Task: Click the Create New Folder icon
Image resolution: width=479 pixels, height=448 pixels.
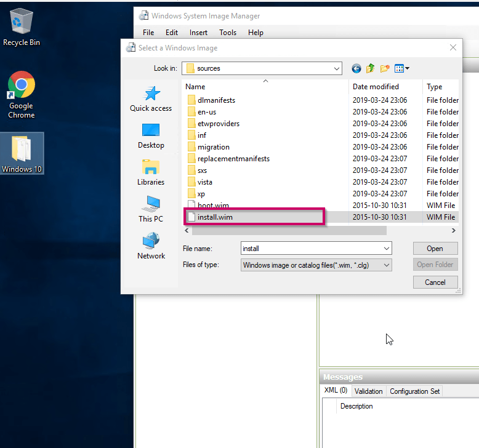Action: [x=385, y=68]
